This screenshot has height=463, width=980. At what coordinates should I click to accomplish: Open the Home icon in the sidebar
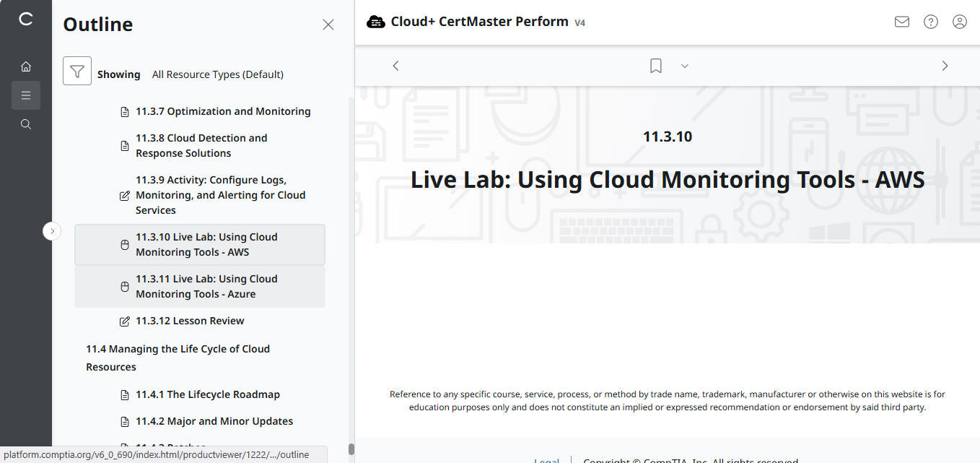point(26,66)
